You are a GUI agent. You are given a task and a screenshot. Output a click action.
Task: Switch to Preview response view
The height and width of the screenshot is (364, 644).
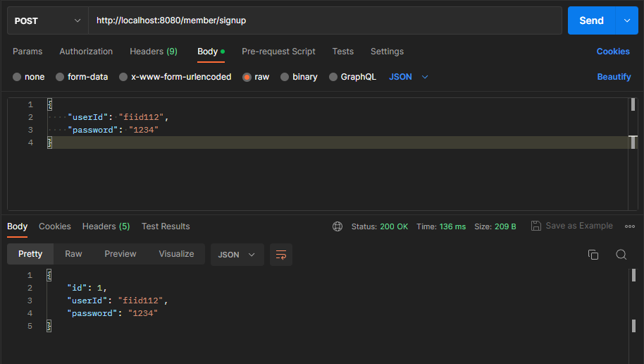coord(120,254)
